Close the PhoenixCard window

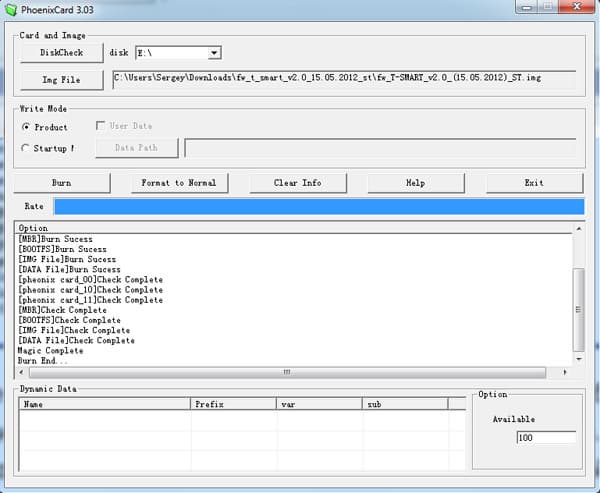coord(577,7)
